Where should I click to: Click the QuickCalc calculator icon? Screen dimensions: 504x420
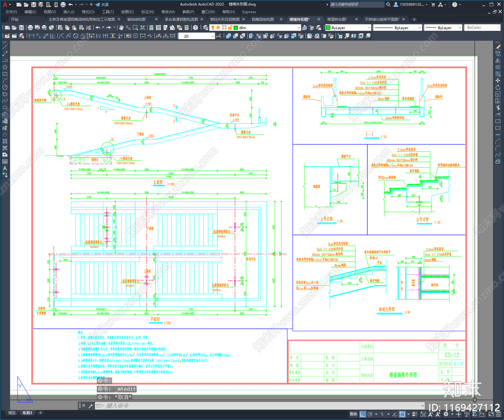pyautogui.click(x=186, y=28)
